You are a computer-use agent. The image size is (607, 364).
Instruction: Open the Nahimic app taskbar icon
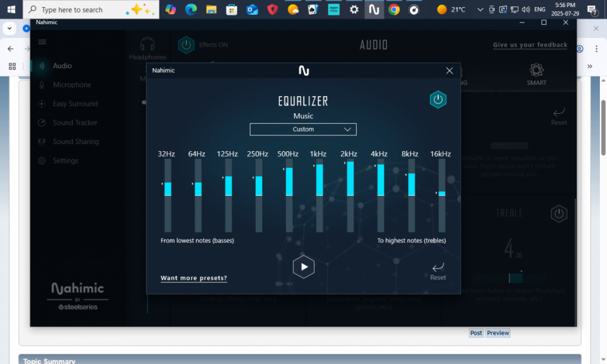click(374, 9)
